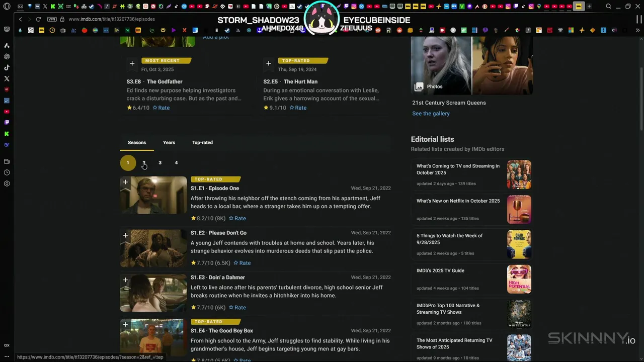Open the TikTok sidebar panel
Screen dimensions: 644x362
[7, 67]
